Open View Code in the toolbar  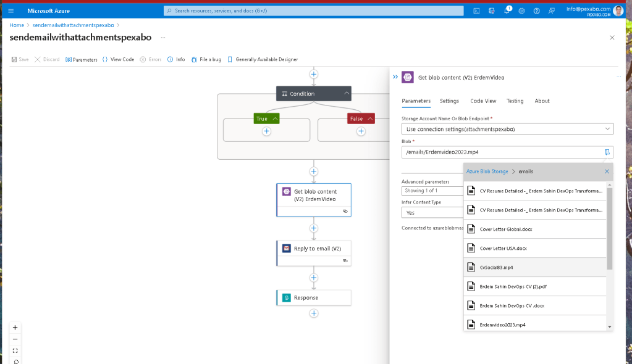(118, 59)
